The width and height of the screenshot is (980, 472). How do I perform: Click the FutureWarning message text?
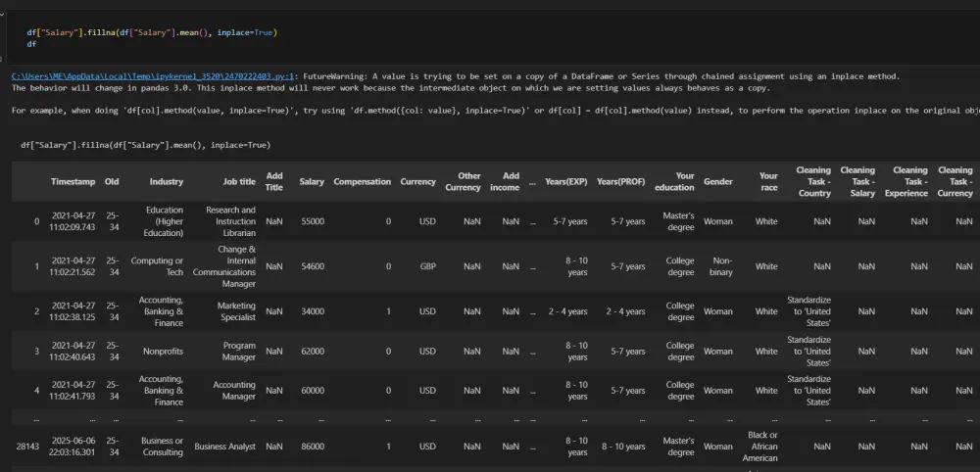click(602, 76)
